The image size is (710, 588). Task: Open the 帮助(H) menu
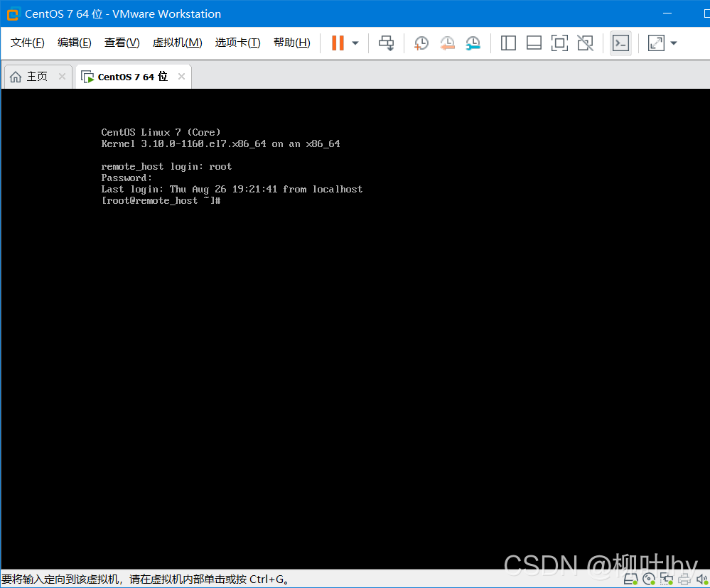pos(291,43)
